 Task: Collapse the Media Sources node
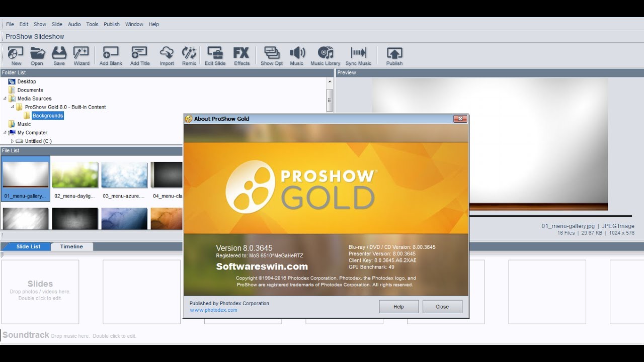(5, 99)
